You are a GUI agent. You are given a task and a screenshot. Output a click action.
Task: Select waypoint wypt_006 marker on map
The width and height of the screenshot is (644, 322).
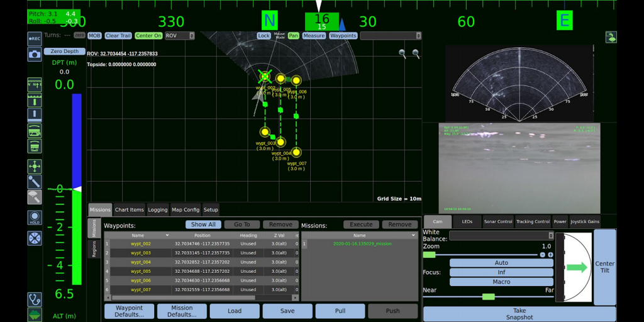click(296, 80)
